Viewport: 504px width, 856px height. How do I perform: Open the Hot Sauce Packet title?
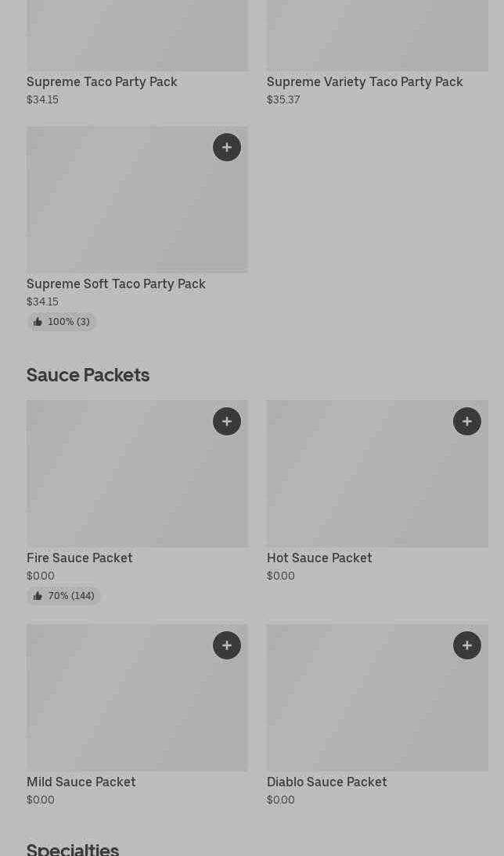319,558
